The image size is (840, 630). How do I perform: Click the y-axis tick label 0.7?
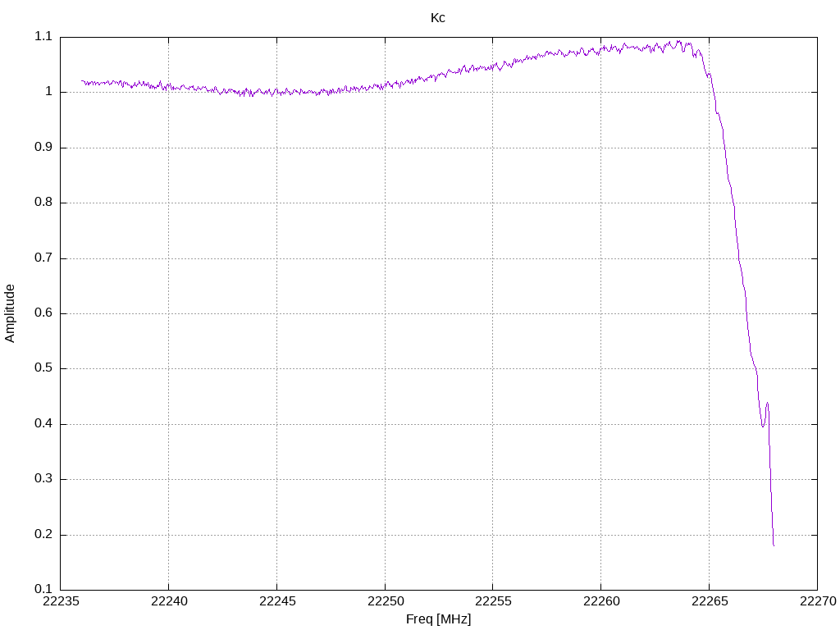43,258
